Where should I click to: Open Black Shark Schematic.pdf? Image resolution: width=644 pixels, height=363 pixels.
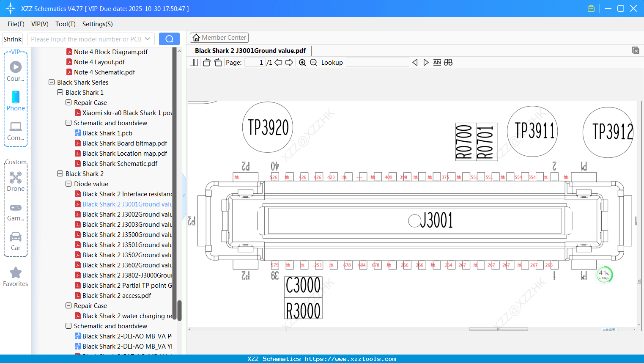point(120,164)
